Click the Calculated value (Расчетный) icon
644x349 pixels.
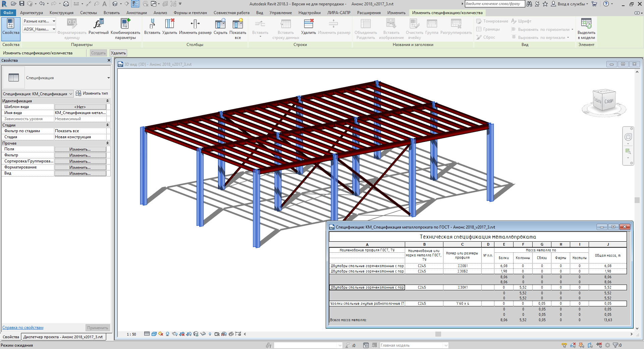[98, 24]
